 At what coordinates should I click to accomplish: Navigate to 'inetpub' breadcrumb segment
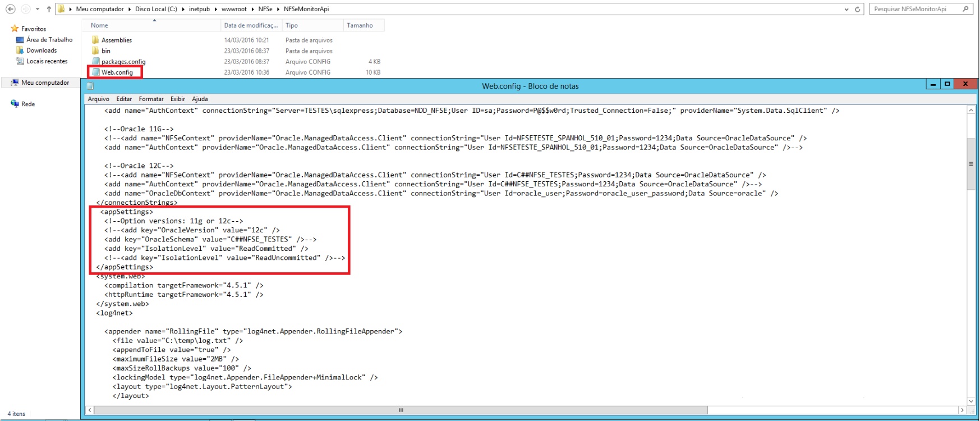199,9
